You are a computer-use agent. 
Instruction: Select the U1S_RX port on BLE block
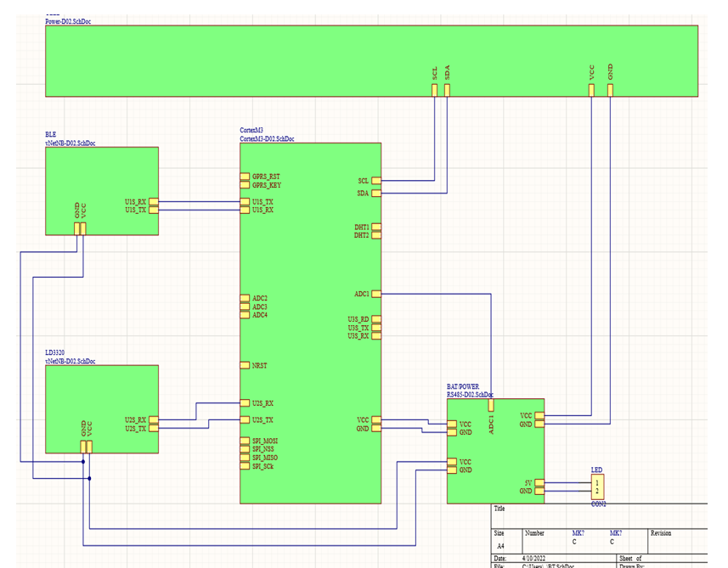(x=154, y=201)
